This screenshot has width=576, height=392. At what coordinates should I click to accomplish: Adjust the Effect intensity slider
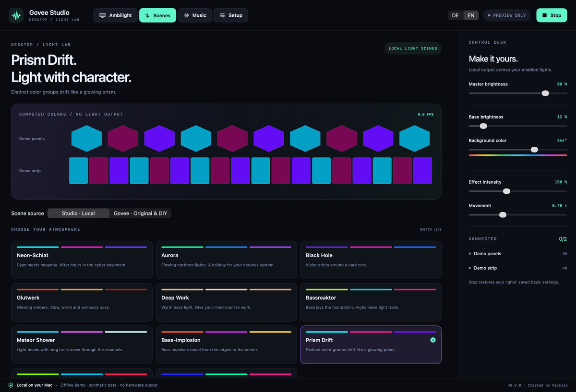(518, 191)
